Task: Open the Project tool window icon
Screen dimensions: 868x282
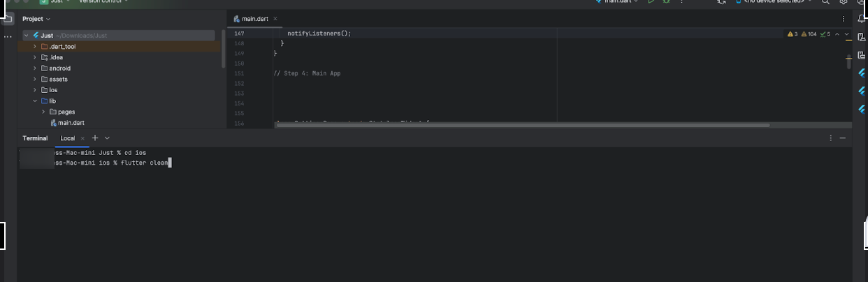Action: [x=8, y=19]
